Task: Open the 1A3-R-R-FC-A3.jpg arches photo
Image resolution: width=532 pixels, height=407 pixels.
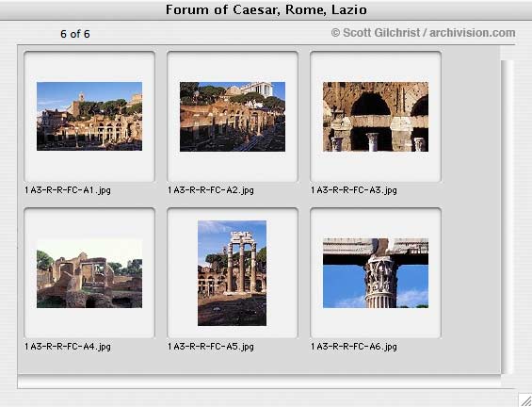Action: [x=376, y=117]
